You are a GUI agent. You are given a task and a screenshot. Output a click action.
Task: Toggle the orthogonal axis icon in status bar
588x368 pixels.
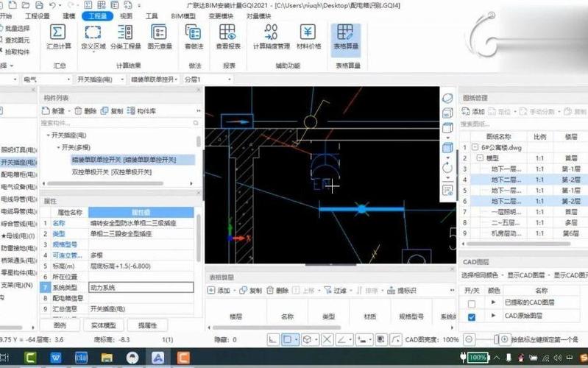point(272,340)
